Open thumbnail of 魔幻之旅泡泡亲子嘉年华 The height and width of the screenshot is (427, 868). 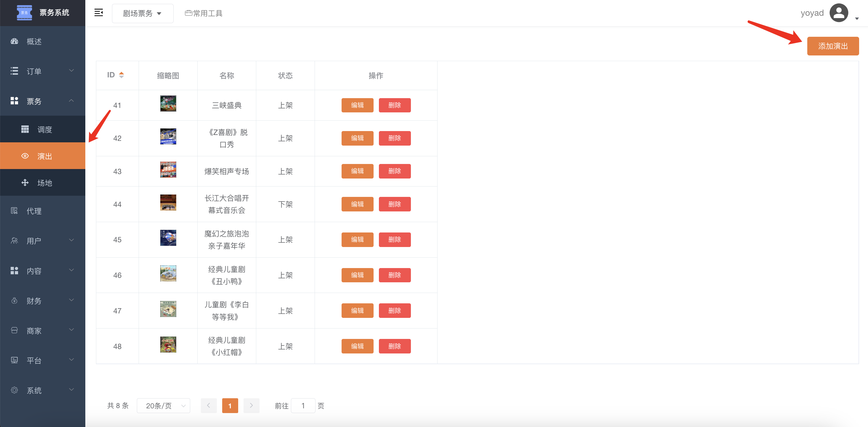168,238
